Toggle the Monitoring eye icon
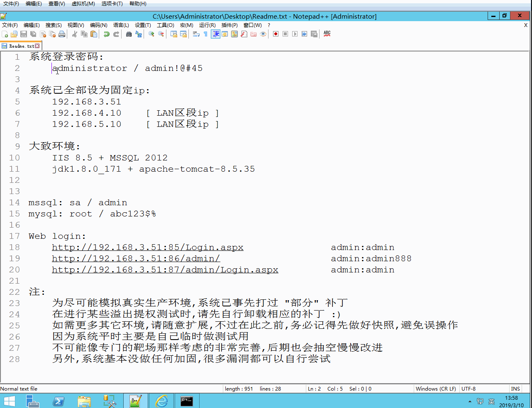The width and height of the screenshot is (532, 408). pyautogui.click(x=263, y=34)
